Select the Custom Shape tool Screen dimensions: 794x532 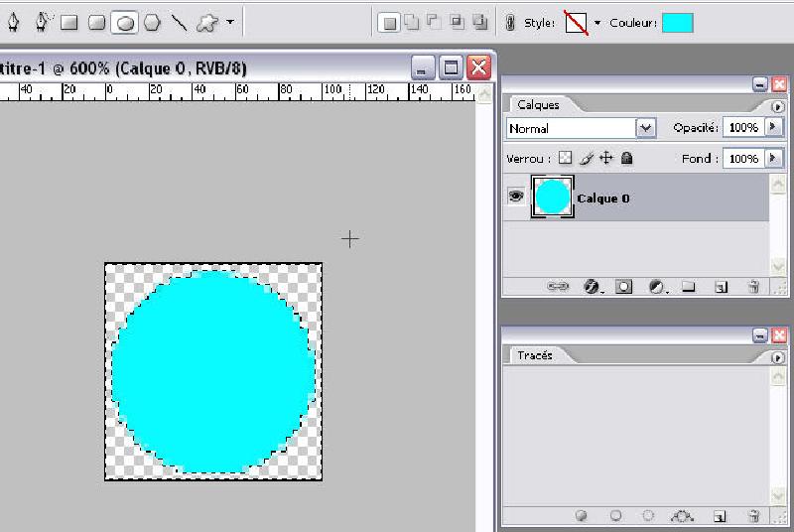(207, 22)
